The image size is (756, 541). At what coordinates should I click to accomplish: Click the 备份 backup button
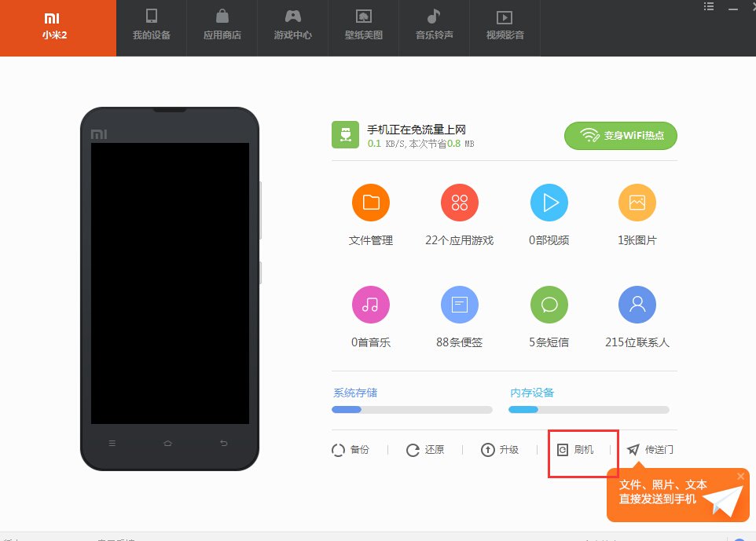(350, 450)
